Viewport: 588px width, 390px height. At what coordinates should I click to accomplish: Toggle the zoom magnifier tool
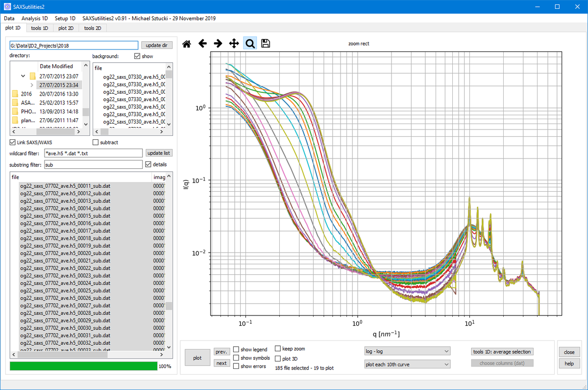[250, 44]
